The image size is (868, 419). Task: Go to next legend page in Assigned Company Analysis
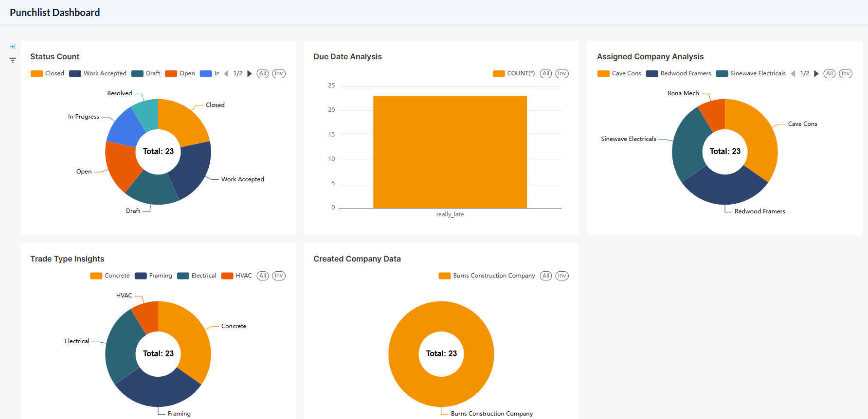pyautogui.click(x=816, y=73)
